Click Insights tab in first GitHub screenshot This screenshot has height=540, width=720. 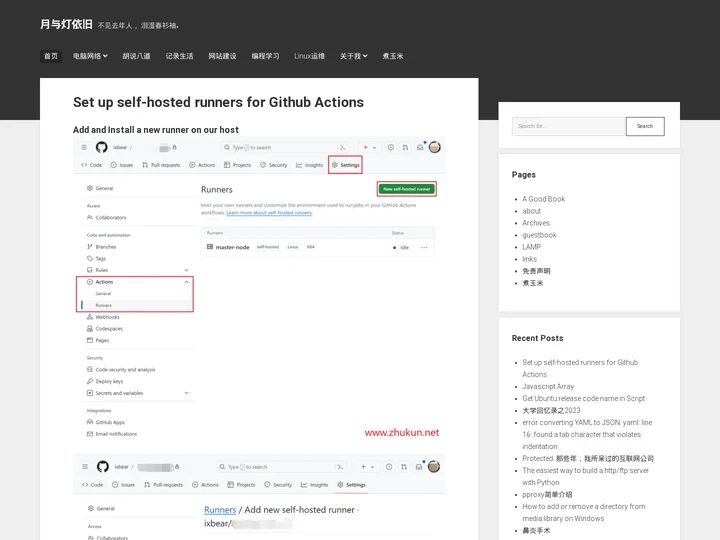pos(309,165)
